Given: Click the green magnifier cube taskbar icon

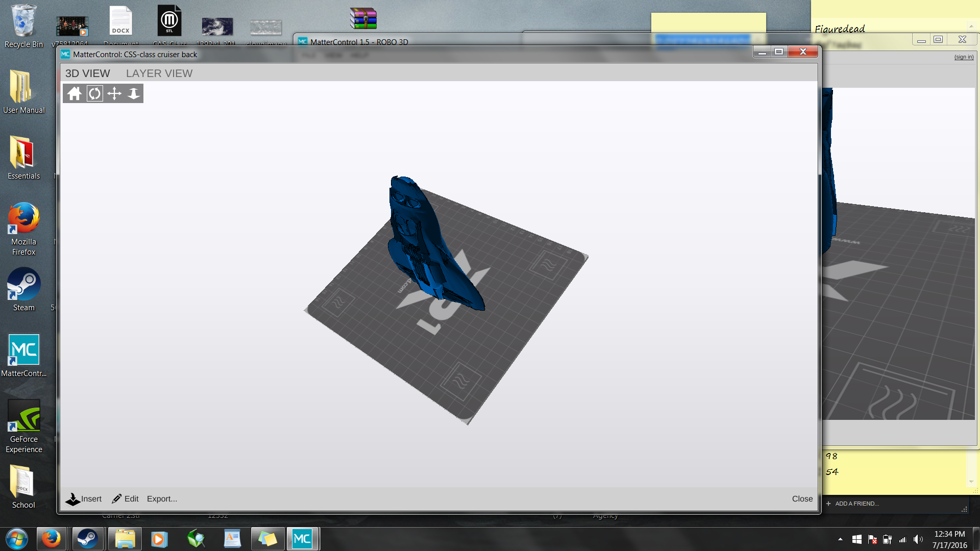Looking at the screenshot, I should point(196,539).
